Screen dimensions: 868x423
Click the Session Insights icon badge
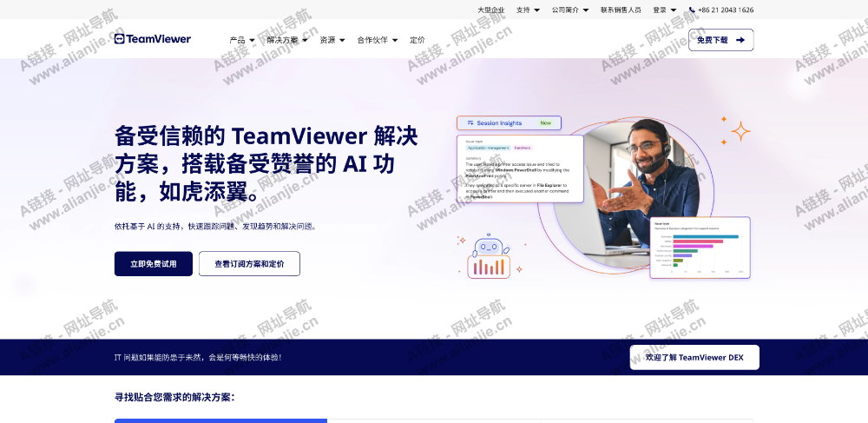(470, 123)
